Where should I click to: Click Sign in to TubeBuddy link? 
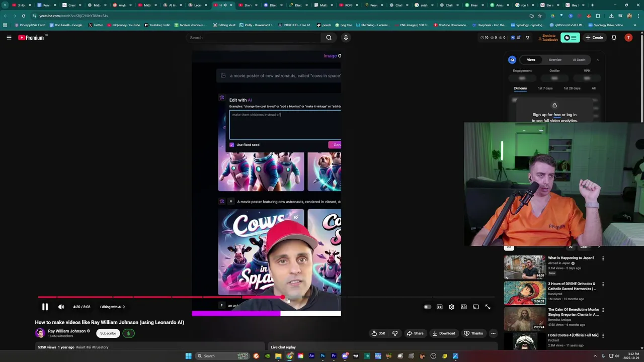(549, 37)
